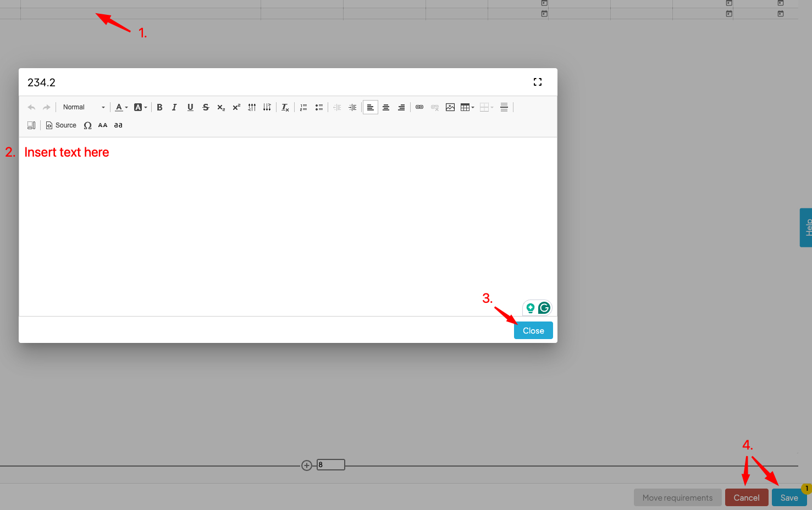This screenshot has height=510, width=812.
Task: Align text to the right
Action: (401, 107)
